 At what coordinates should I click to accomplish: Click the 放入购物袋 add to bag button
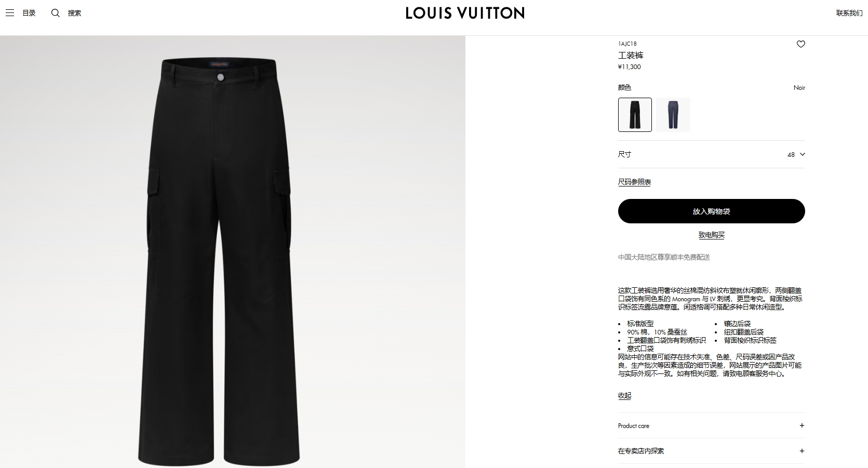pyautogui.click(x=711, y=211)
